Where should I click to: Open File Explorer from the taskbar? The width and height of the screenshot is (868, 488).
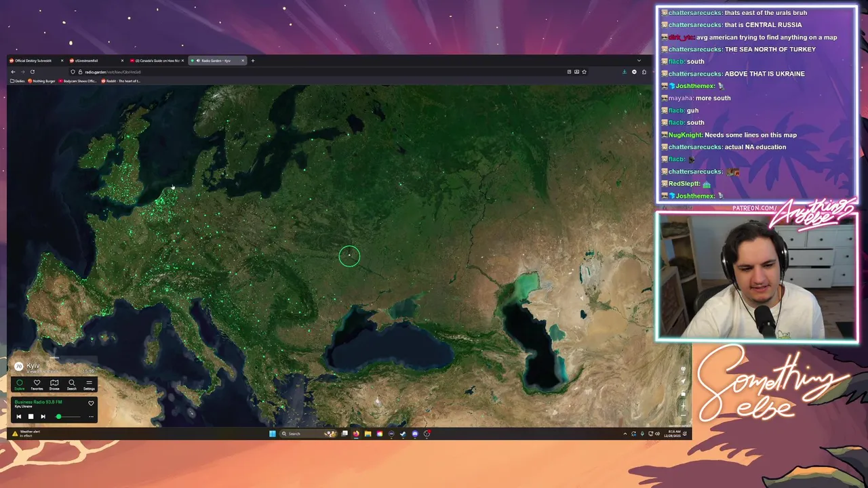(368, 434)
